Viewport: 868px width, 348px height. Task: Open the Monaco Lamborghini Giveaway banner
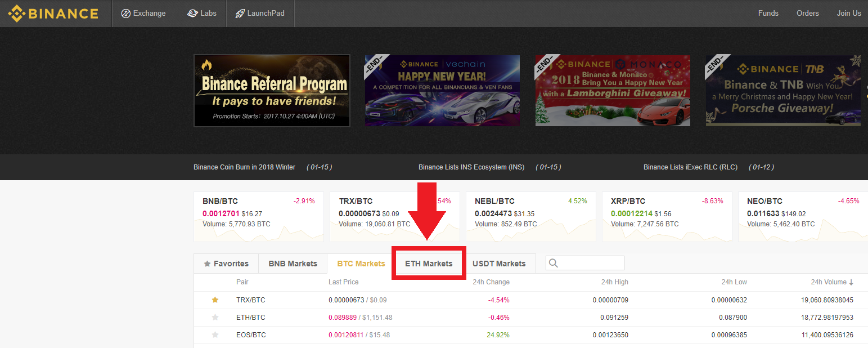(x=613, y=91)
